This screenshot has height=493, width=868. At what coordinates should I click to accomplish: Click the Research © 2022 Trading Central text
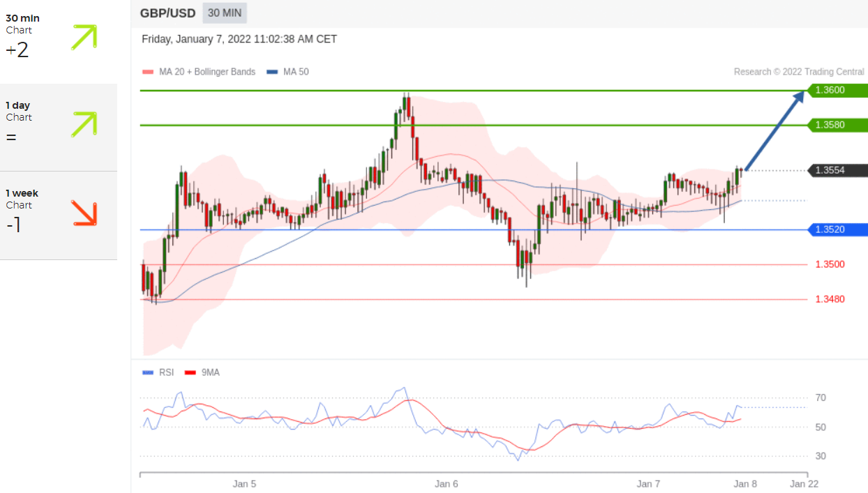coord(799,72)
